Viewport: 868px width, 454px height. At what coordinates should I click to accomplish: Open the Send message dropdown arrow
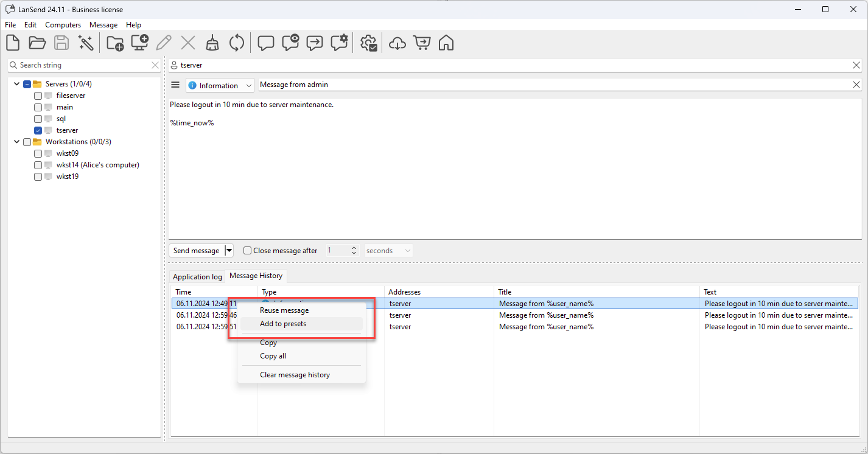(x=229, y=250)
